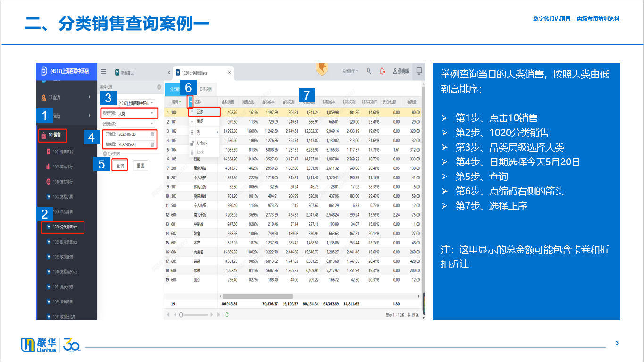Viewport: 644px width, 362px height.
Task: Go to next page with pager arrow
Action: (x=212, y=315)
